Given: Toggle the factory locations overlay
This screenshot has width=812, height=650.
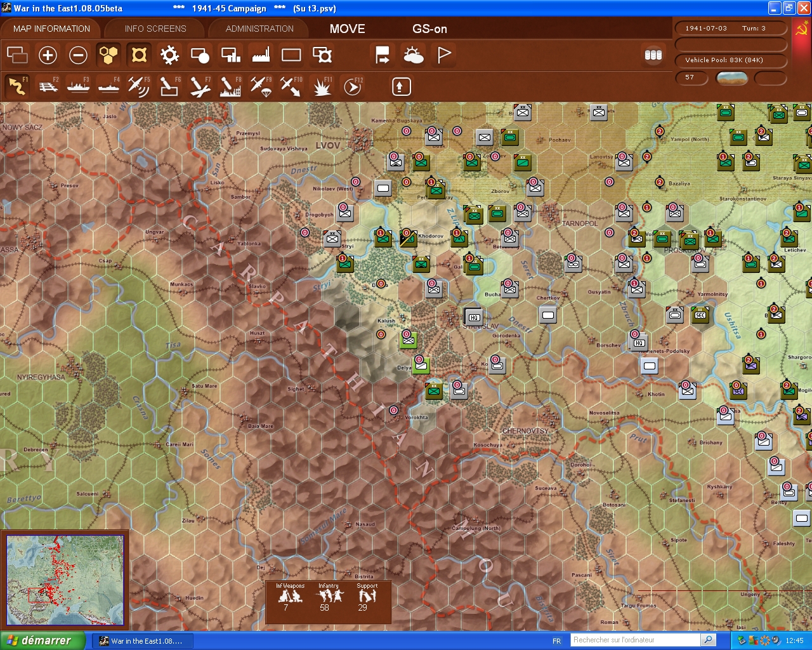Looking at the screenshot, I should point(261,55).
